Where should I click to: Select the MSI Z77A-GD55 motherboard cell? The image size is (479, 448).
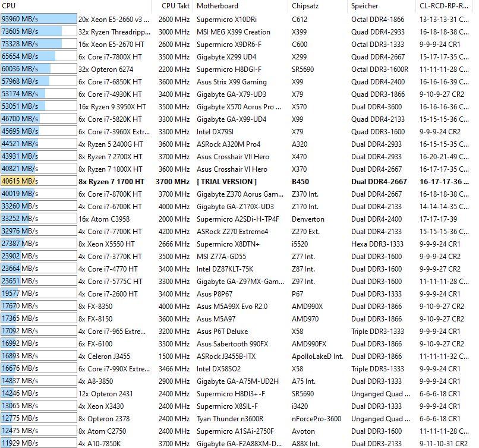pos(221,257)
